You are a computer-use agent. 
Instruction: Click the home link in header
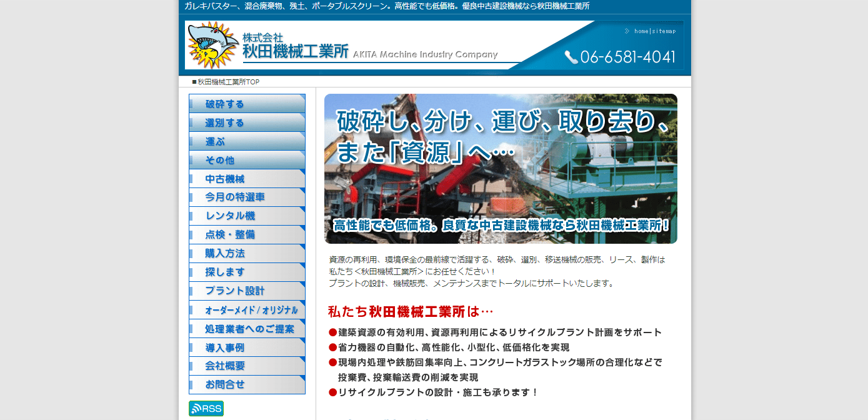(641, 31)
